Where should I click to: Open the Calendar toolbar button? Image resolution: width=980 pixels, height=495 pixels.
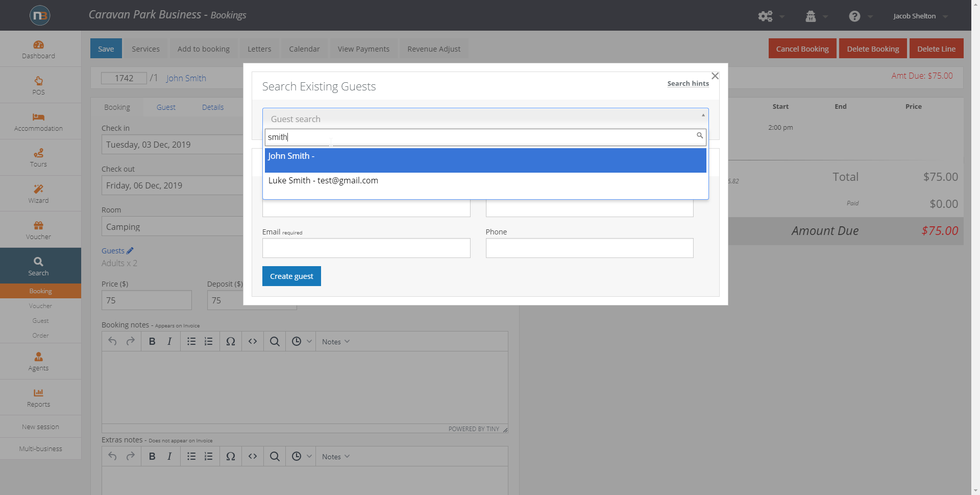(x=304, y=49)
